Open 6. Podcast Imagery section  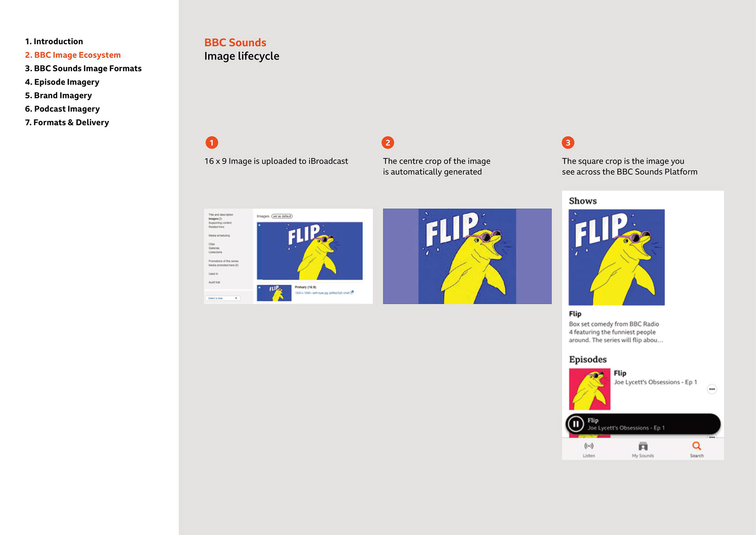(x=62, y=109)
